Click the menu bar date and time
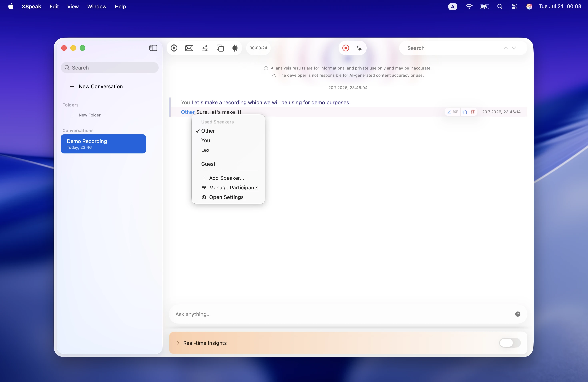The height and width of the screenshot is (382, 588). (560, 6)
